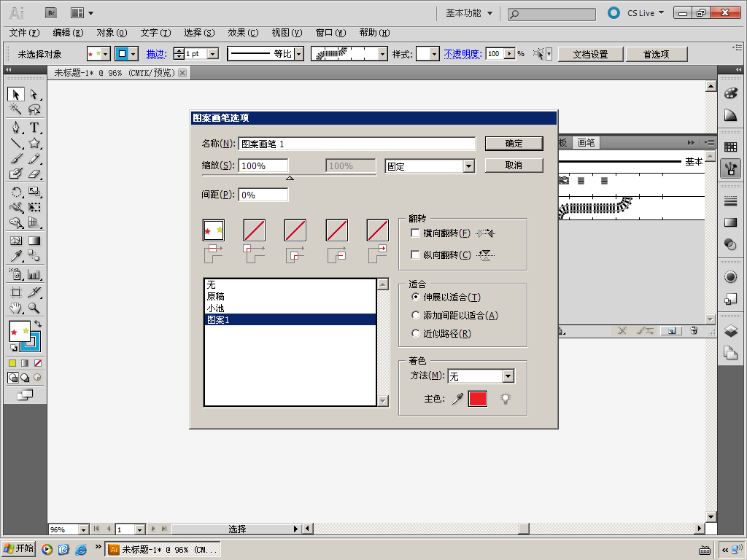Click the red key color swatch
Screen dimensions: 747x560
click(x=477, y=399)
